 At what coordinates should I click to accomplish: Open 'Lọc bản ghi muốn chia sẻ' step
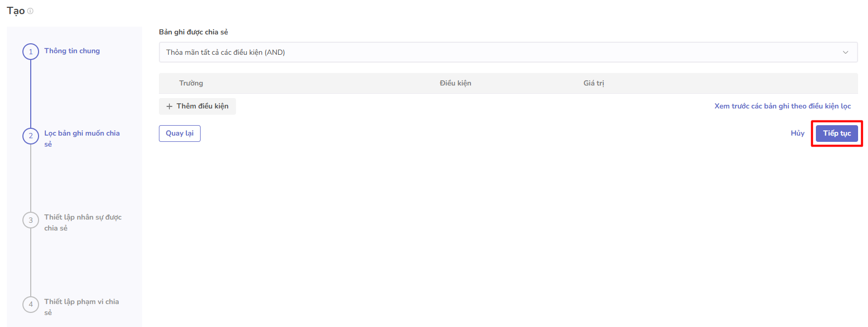point(82,139)
